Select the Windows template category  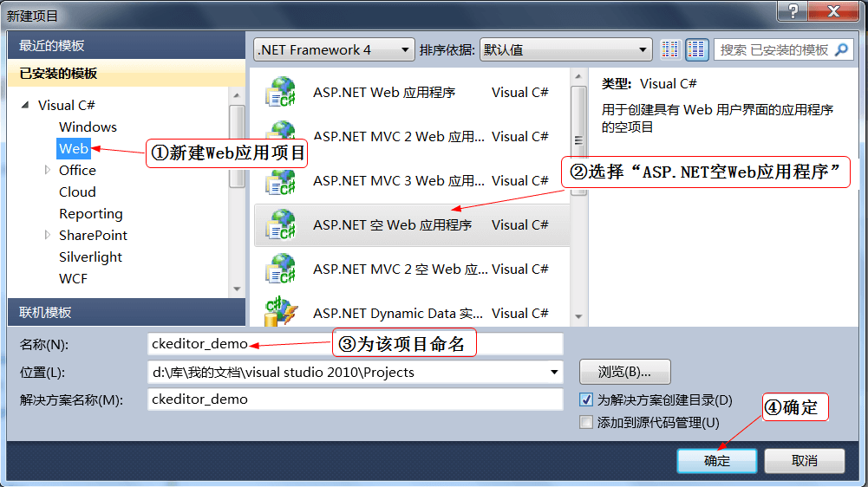(88, 127)
